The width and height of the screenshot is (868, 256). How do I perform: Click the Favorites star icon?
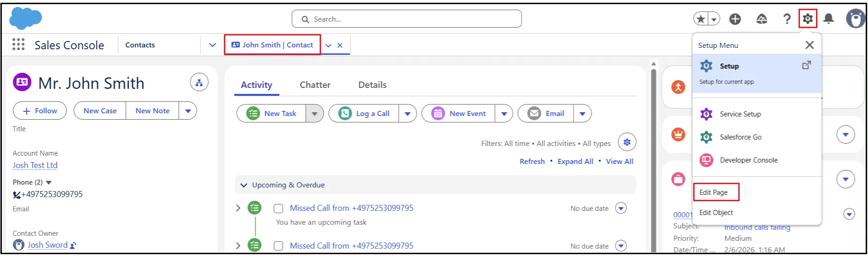coord(701,19)
